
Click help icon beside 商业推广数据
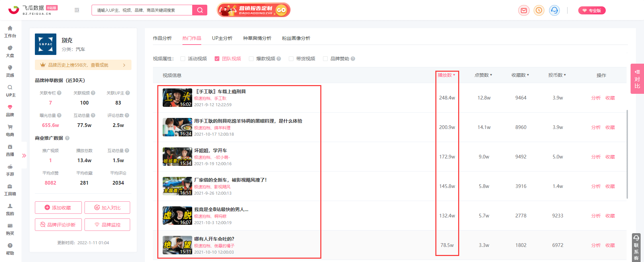pos(67,138)
